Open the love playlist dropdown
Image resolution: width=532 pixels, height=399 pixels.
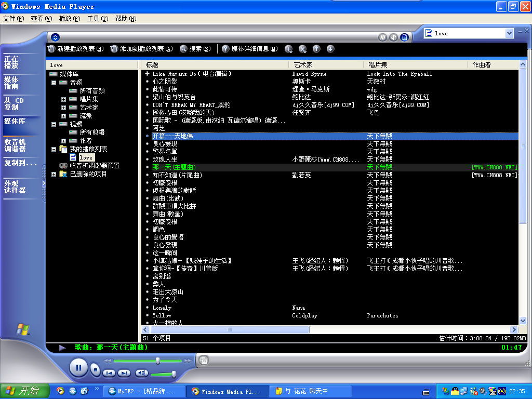pyautogui.click(x=509, y=33)
